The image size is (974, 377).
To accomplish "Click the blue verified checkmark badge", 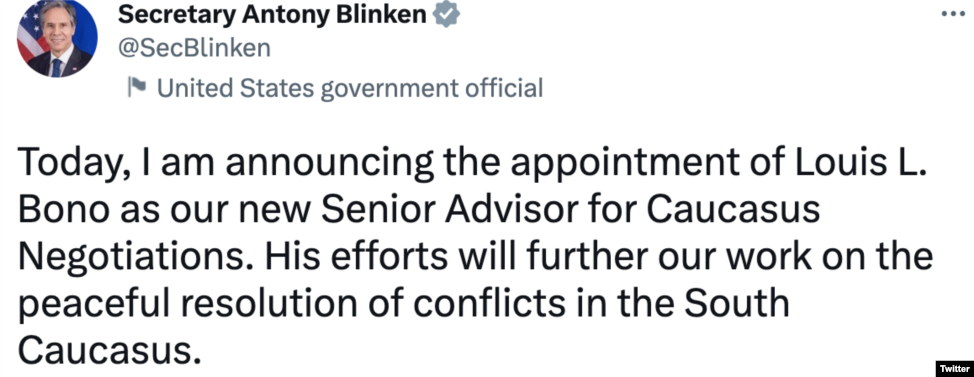I will click(446, 15).
